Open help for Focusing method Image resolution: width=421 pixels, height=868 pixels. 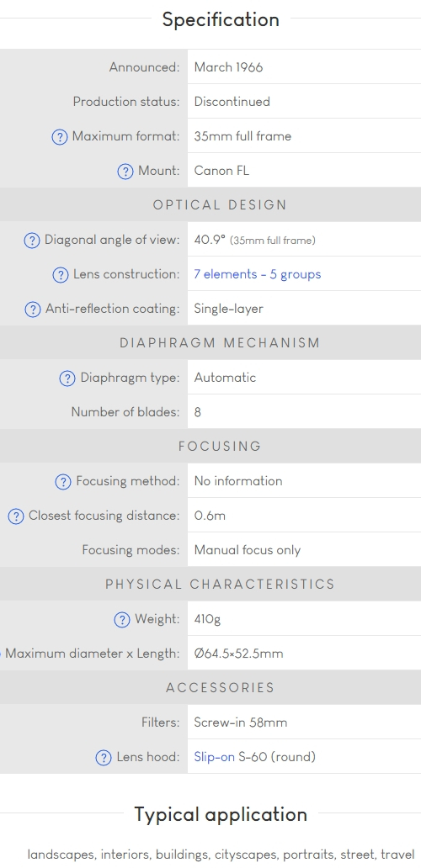coord(63,482)
